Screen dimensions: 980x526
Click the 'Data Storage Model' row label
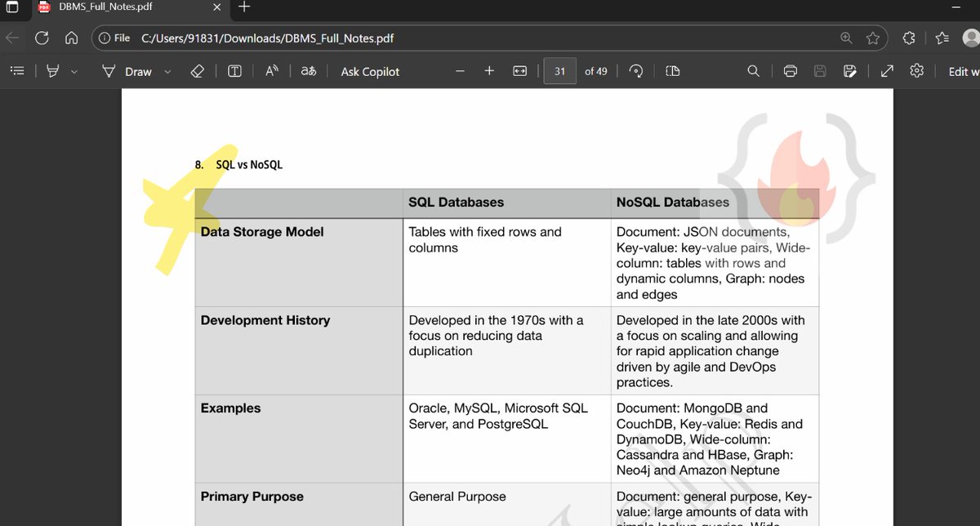point(262,232)
